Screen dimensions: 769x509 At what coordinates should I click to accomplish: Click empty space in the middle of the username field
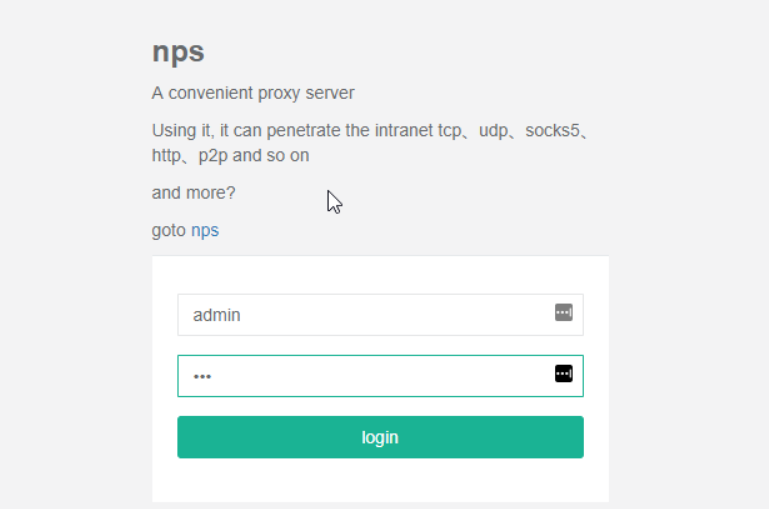coord(392,315)
